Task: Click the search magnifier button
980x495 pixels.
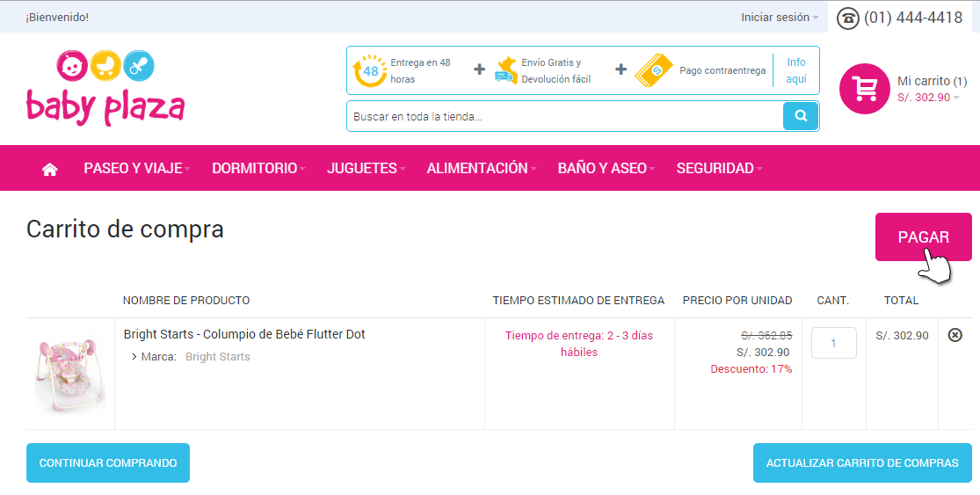Action: click(x=801, y=116)
